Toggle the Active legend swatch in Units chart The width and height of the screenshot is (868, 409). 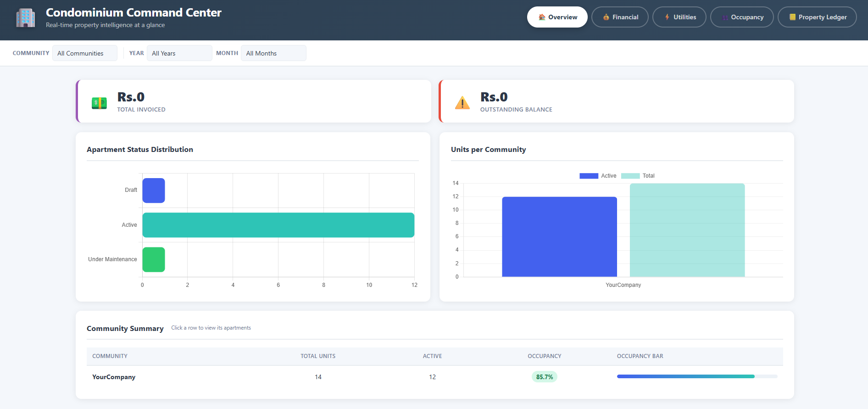(x=589, y=176)
